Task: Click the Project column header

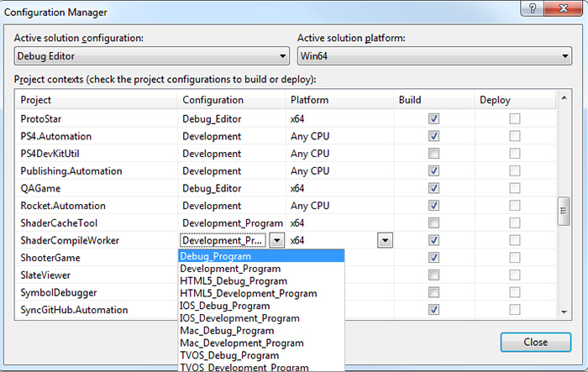Action: 97,100
